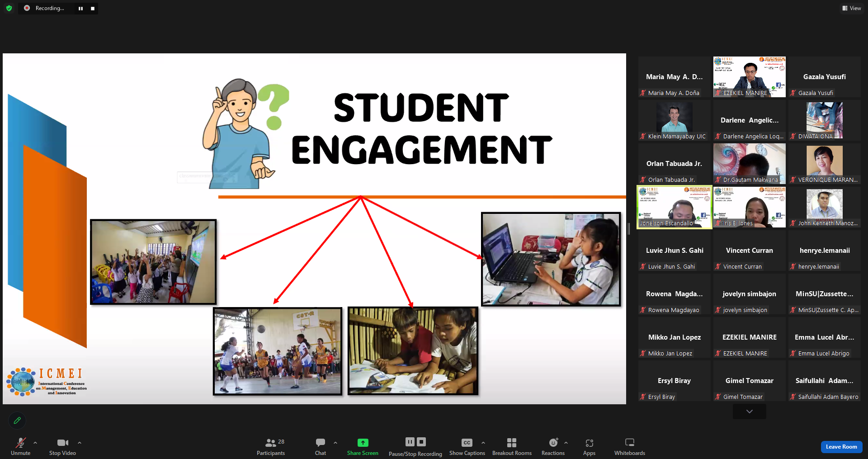Stop Video camera toggle
This screenshot has height=459, width=868.
point(62,443)
